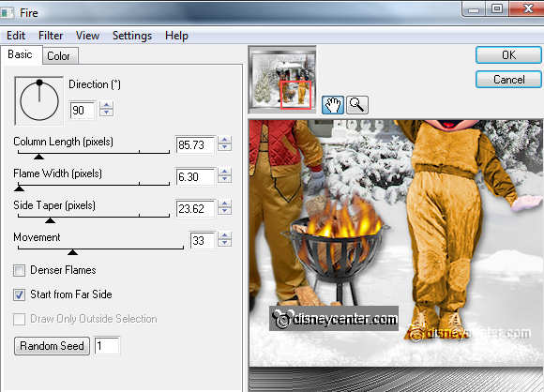Viewport: 544px width, 392px height.
Task: Click the navigator thumbnail preview
Action: 282,80
